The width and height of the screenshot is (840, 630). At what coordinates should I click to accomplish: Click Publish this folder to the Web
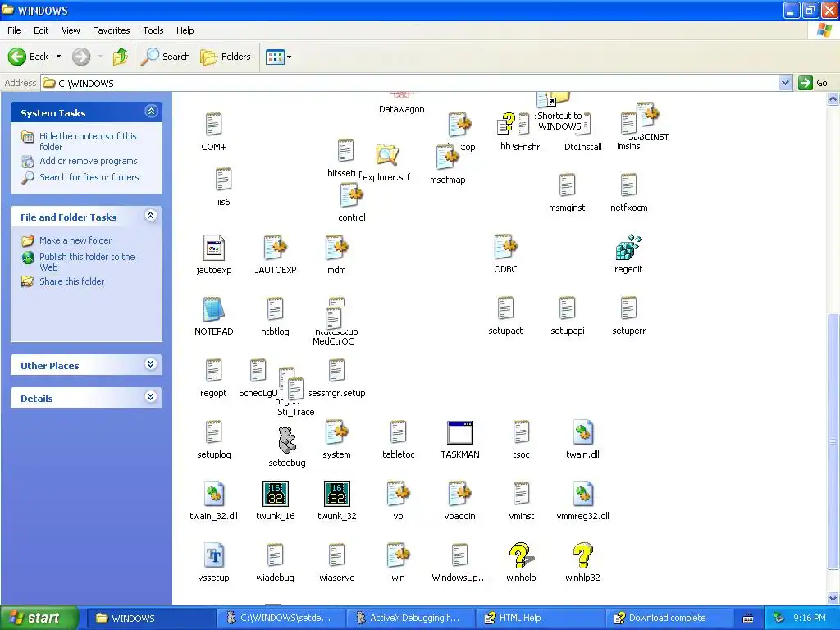tap(87, 262)
